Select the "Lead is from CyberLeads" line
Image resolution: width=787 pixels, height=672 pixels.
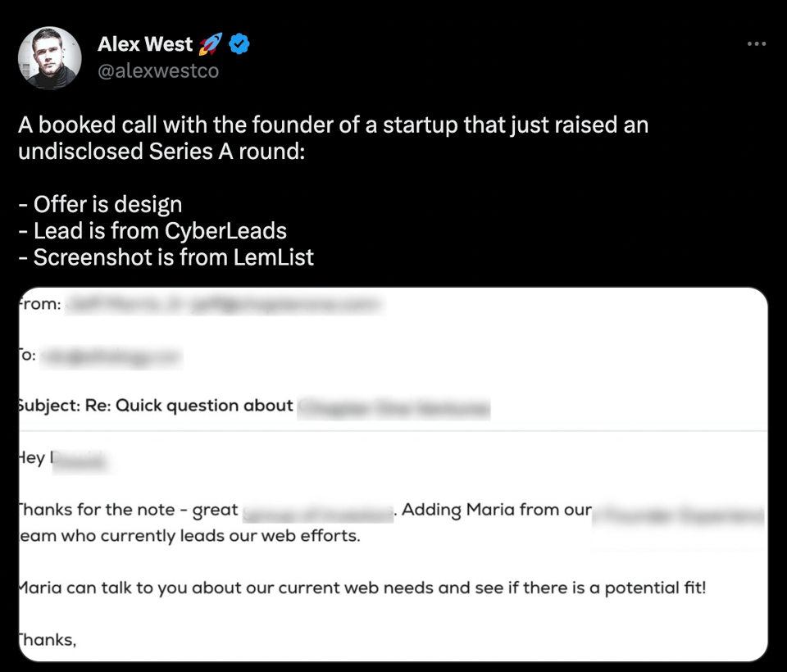coord(152,230)
